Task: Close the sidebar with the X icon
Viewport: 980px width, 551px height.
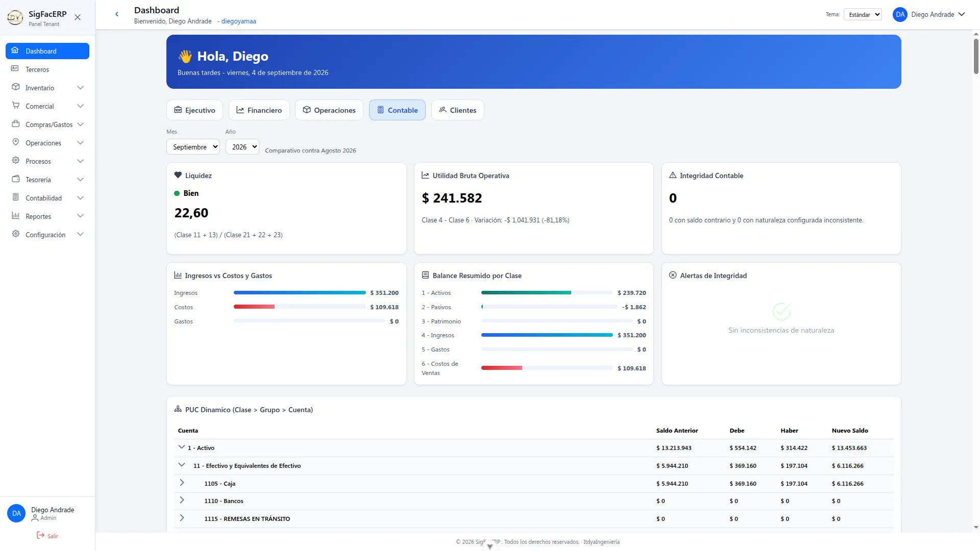Action: [78, 17]
